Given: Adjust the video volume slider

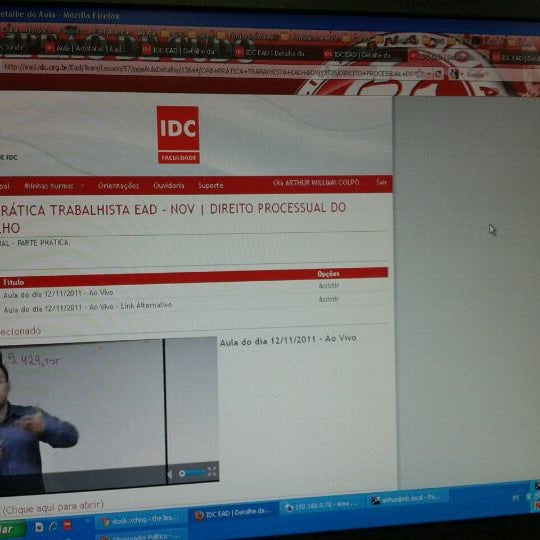Looking at the screenshot, I should (192, 474).
